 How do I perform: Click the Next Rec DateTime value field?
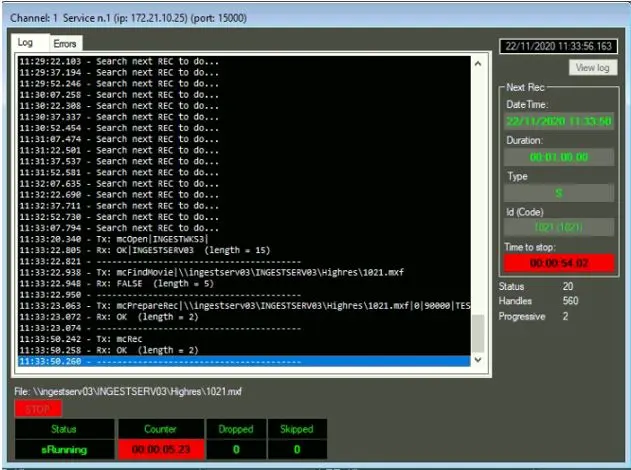tap(559, 121)
